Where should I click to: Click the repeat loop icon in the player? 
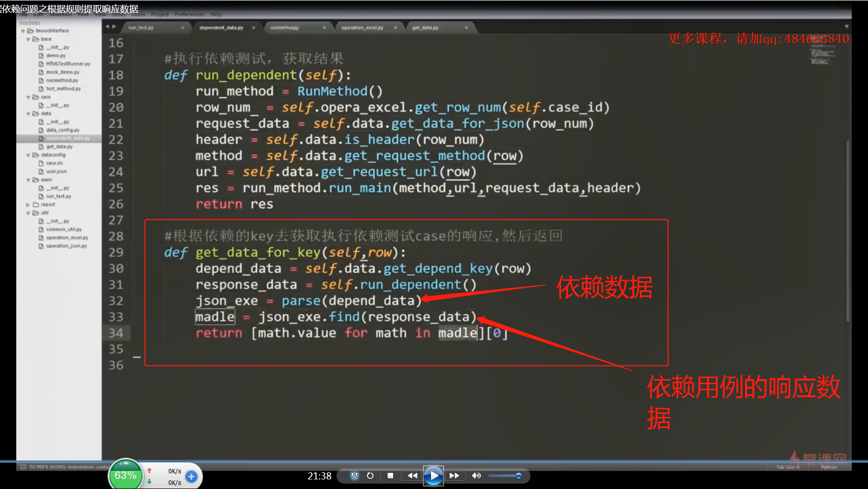370,475
